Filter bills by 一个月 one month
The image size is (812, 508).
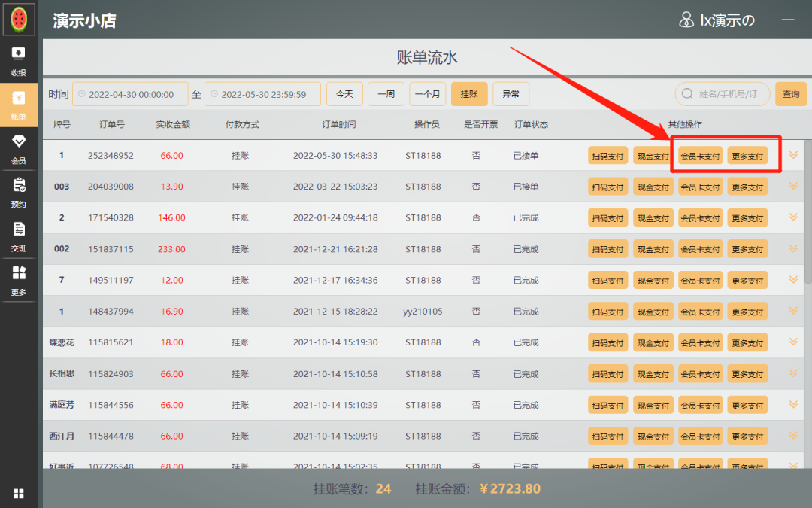pyautogui.click(x=427, y=94)
